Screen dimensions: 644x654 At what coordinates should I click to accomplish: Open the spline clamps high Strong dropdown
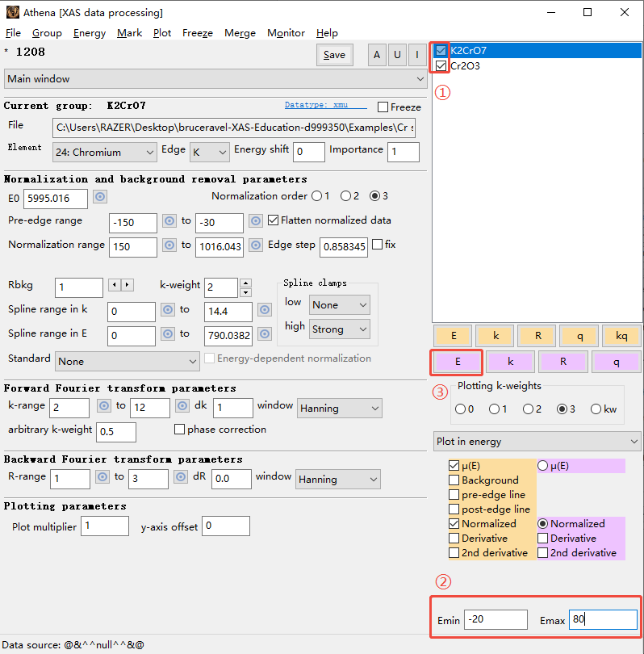point(339,329)
